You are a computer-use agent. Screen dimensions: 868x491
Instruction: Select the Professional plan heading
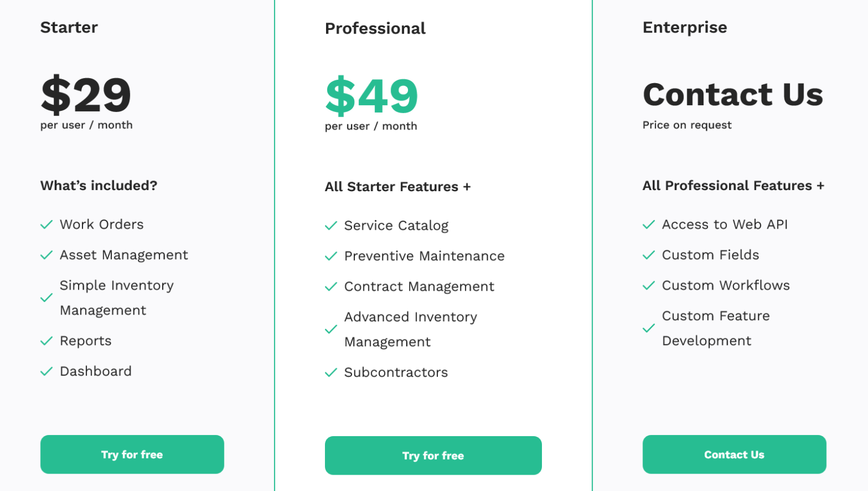375,28
